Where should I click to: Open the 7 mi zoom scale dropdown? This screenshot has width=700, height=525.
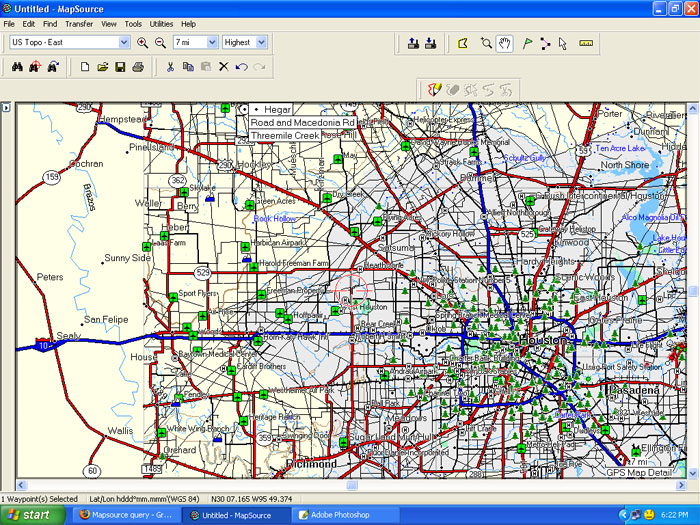pyautogui.click(x=212, y=42)
